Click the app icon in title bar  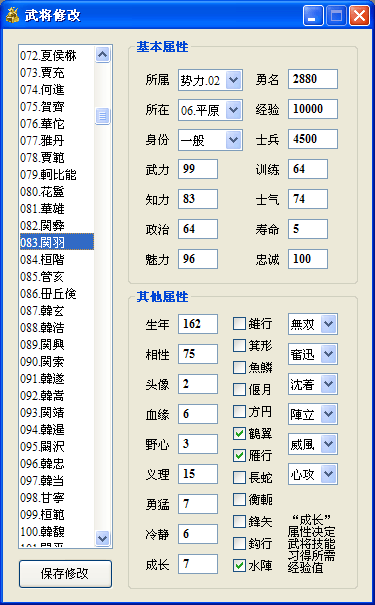point(12,16)
